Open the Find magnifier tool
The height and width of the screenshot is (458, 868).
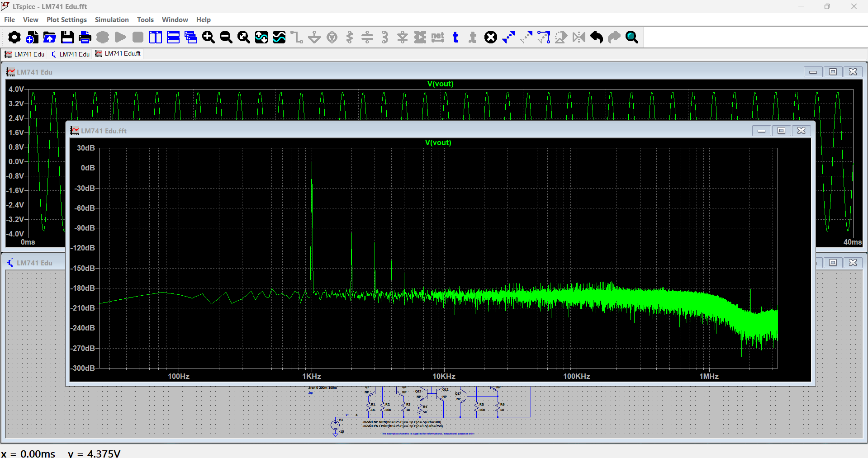632,37
